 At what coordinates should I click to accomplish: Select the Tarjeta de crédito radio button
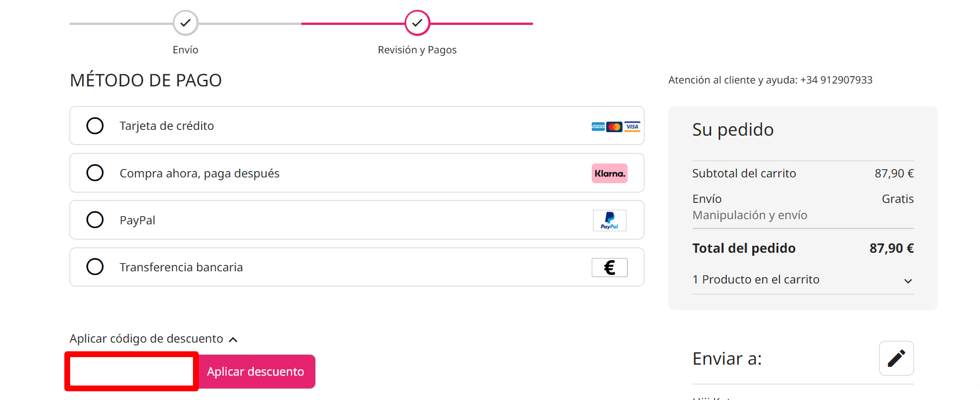pos(95,126)
